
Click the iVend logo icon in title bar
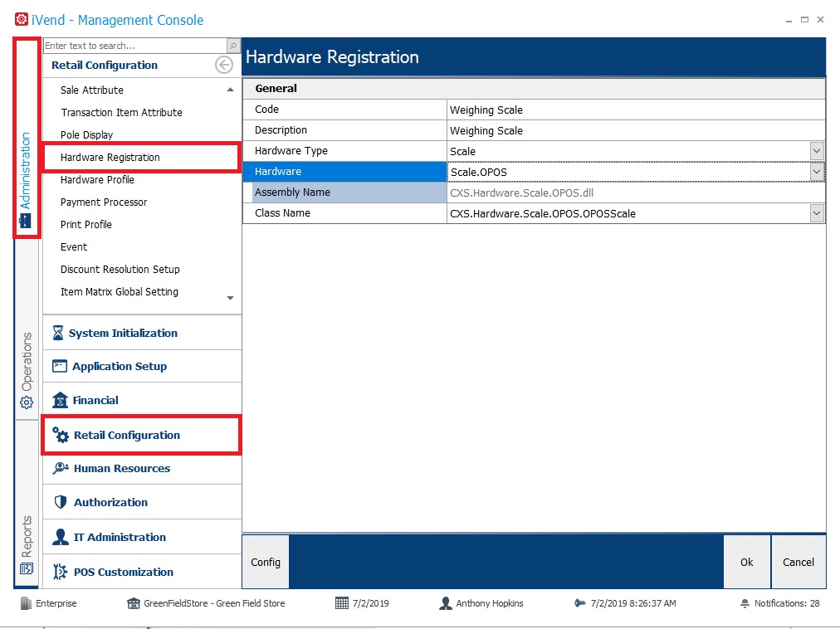point(22,20)
